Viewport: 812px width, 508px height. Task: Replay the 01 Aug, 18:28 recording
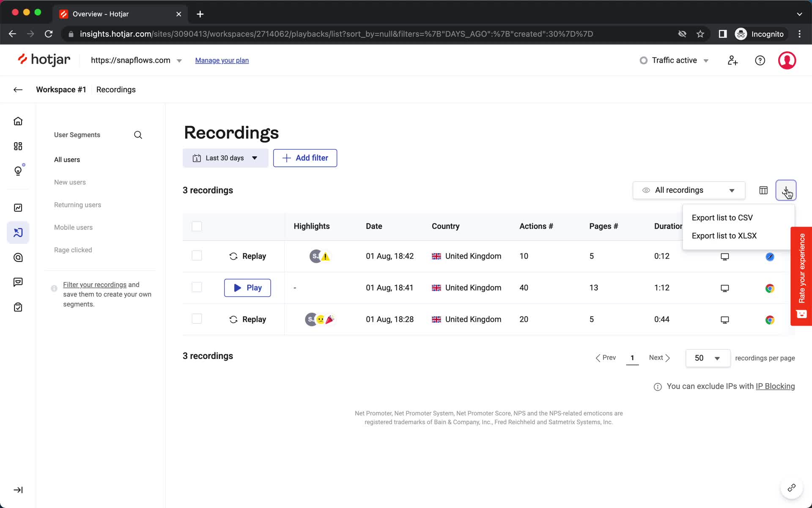pyautogui.click(x=247, y=319)
